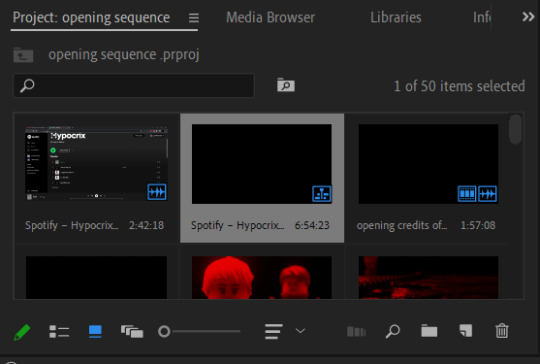Open Find with the magnifier icon
The image size is (540, 364).
click(393, 331)
